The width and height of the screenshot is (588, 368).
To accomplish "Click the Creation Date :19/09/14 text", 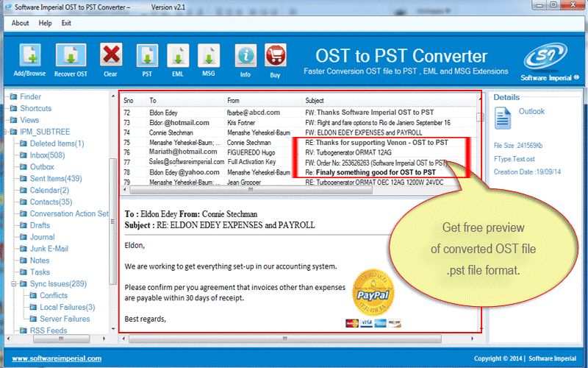I will coord(527,172).
